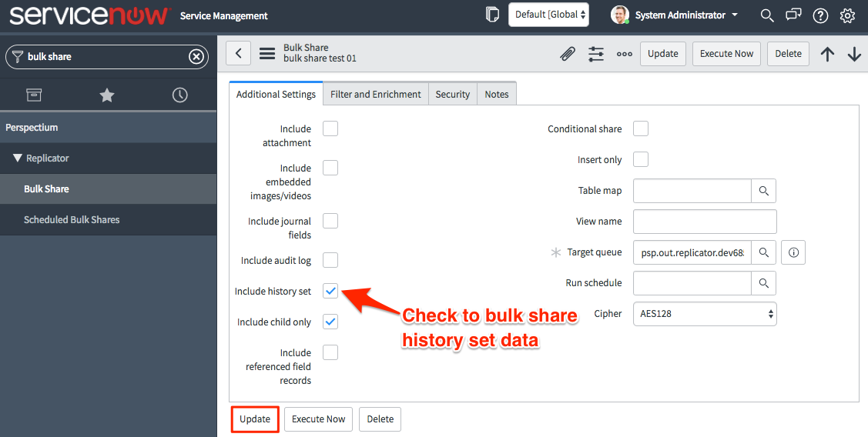Click Delete in the header bar
Viewport: 868px width, 437px height.
tap(789, 54)
